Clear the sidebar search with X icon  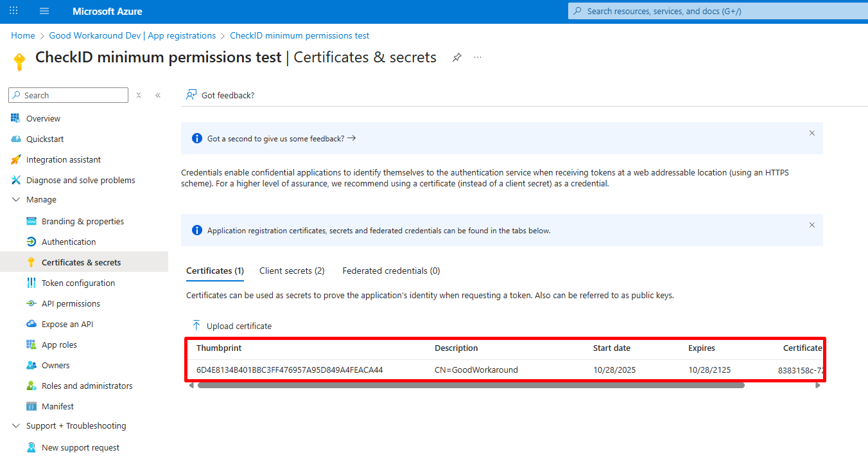(139, 95)
